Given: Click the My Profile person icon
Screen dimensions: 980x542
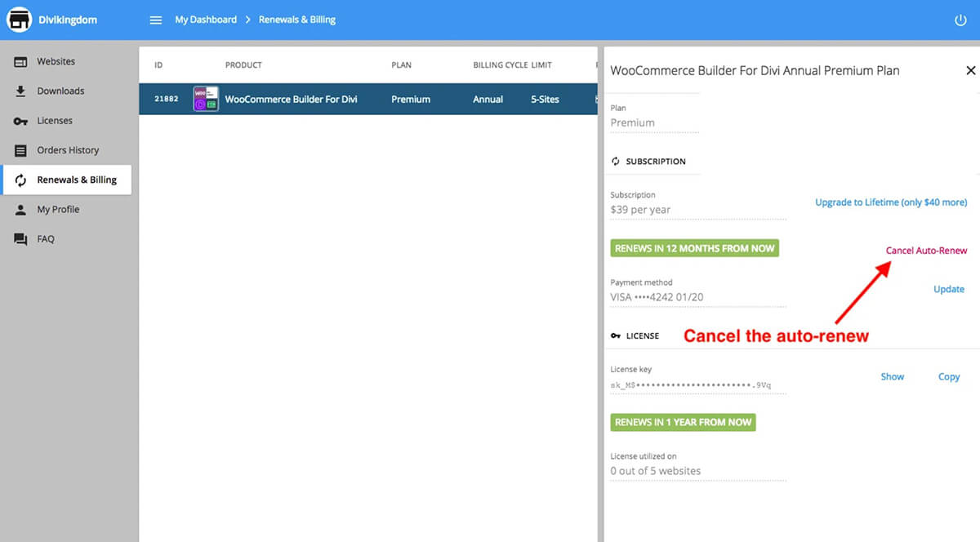Looking at the screenshot, I should pos(20,210).
